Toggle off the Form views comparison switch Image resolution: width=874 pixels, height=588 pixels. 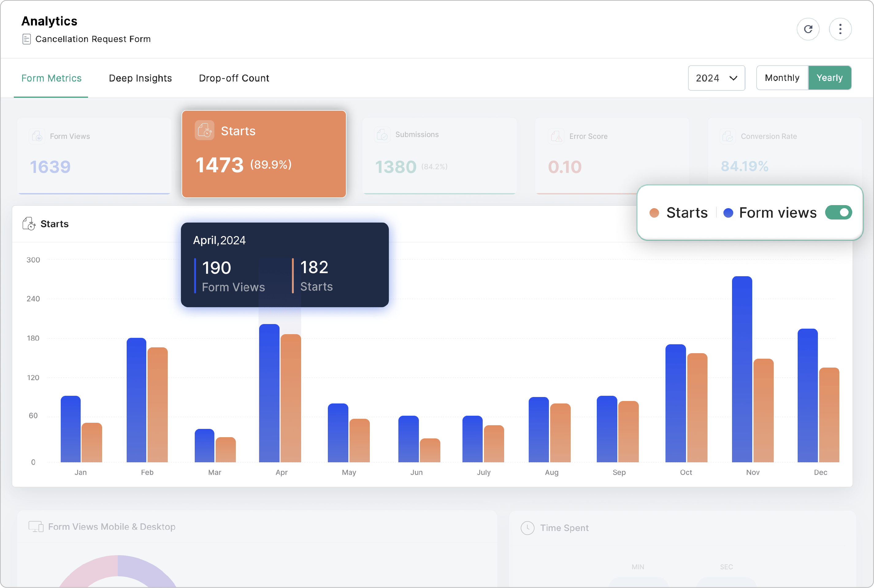838,213
